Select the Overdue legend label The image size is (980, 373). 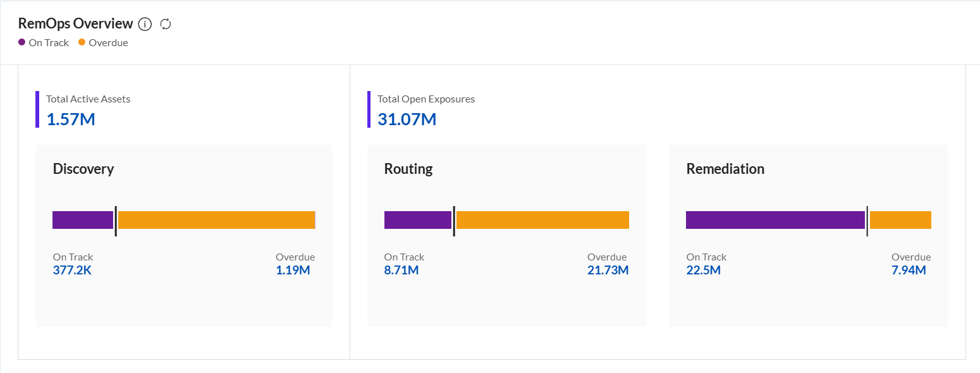coord(108,43)
